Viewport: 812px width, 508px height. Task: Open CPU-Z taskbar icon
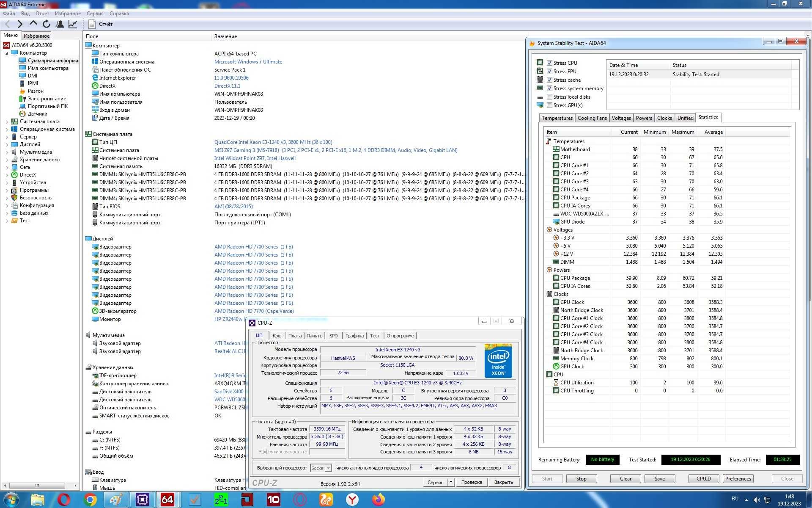point(142,500)
